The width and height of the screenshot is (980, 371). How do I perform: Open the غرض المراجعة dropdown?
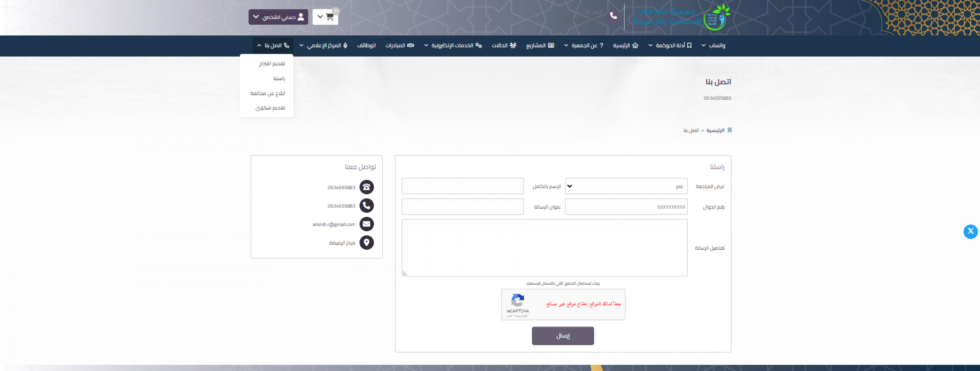click(x=626, y=186)
